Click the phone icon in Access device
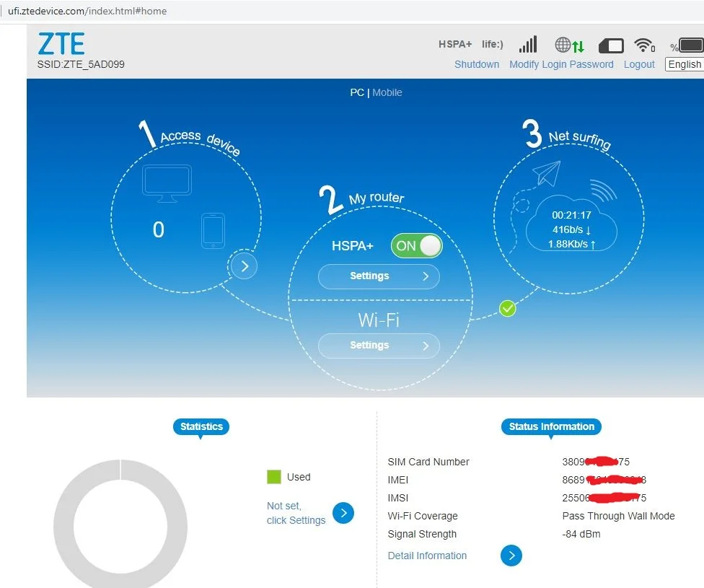The width and height of the screenshot is (704, 588). (x=213, y=231)
